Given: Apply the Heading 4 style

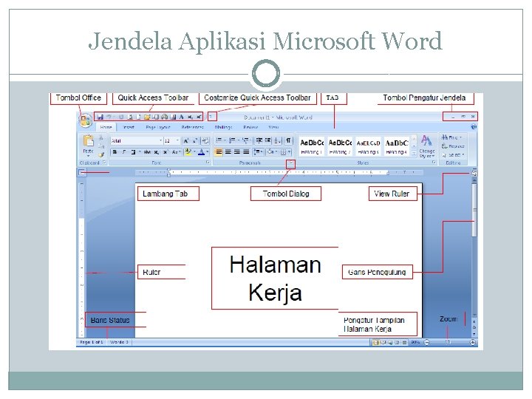Looking at the screenshot, I should (396, 146).
